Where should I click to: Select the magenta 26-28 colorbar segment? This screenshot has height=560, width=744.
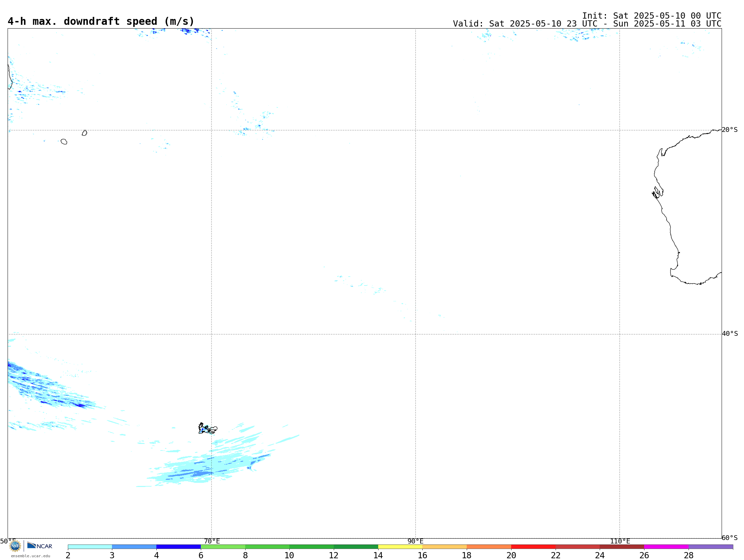(666, 547)
